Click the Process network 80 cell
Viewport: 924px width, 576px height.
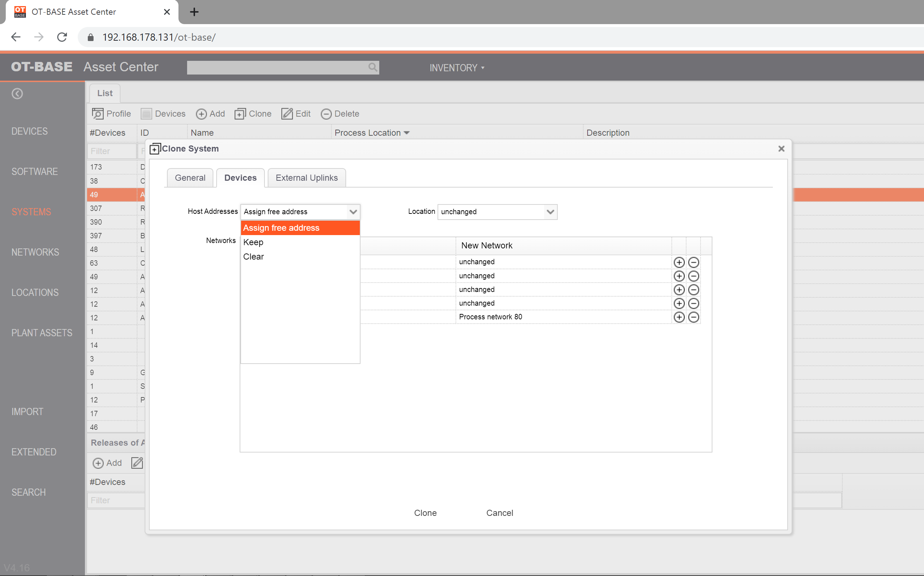[563, 317]
